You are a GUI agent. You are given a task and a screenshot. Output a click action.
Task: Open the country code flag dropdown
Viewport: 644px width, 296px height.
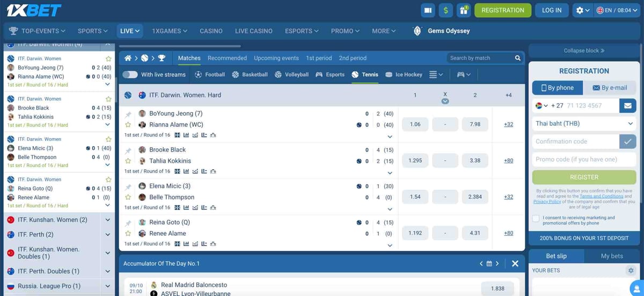541,106
